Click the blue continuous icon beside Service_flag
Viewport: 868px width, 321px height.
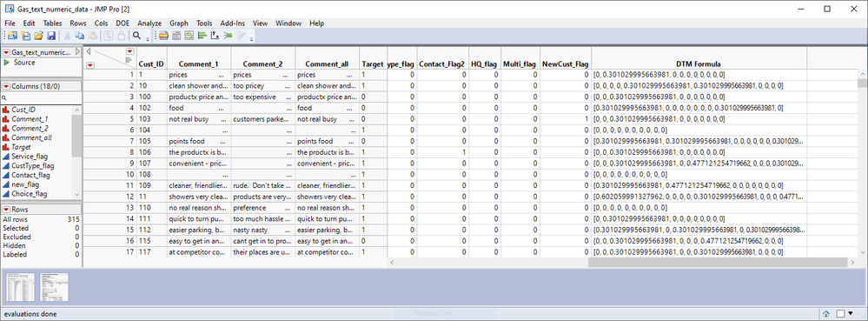pos(6,157)
